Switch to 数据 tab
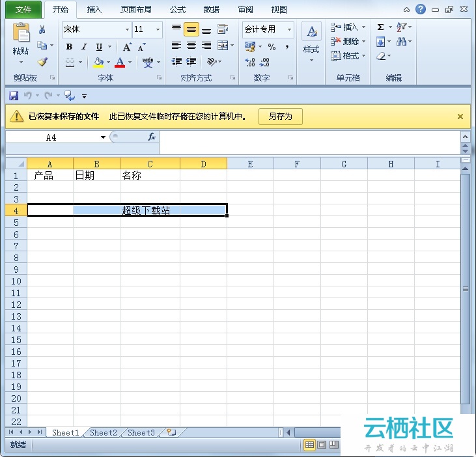Viewport: 476px width, 457px height. click(211, 10)
